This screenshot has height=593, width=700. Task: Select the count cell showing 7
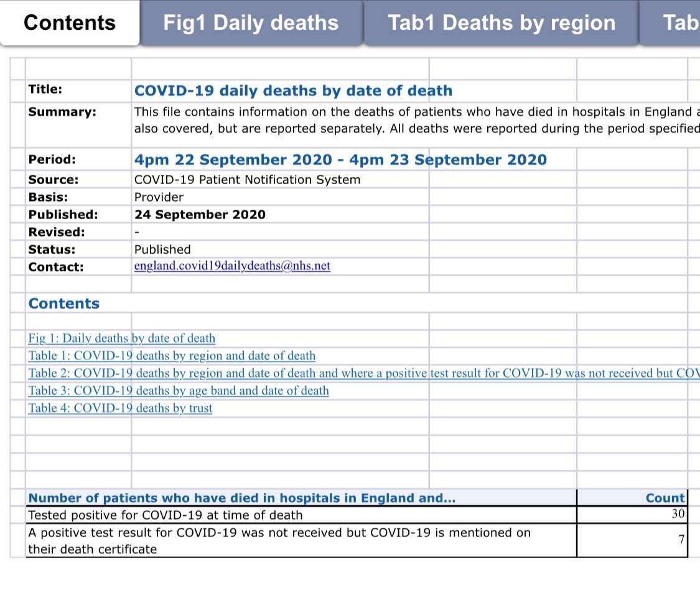632,540
